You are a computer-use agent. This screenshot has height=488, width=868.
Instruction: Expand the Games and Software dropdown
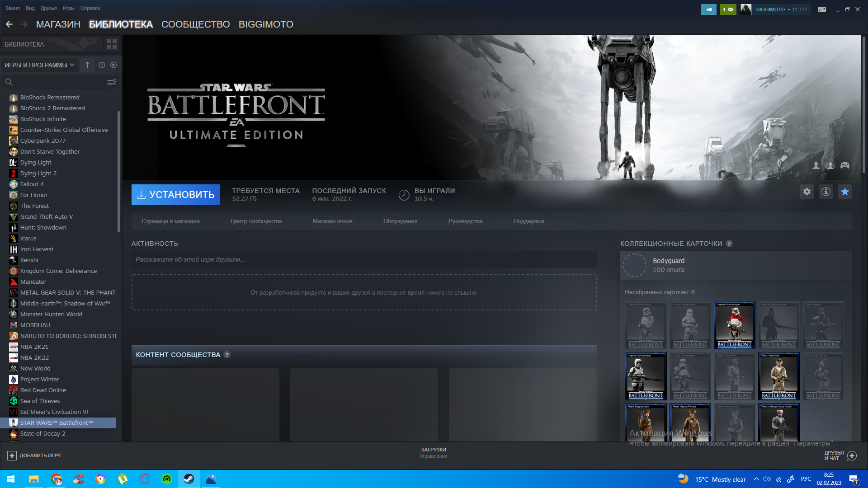point(39,65)
